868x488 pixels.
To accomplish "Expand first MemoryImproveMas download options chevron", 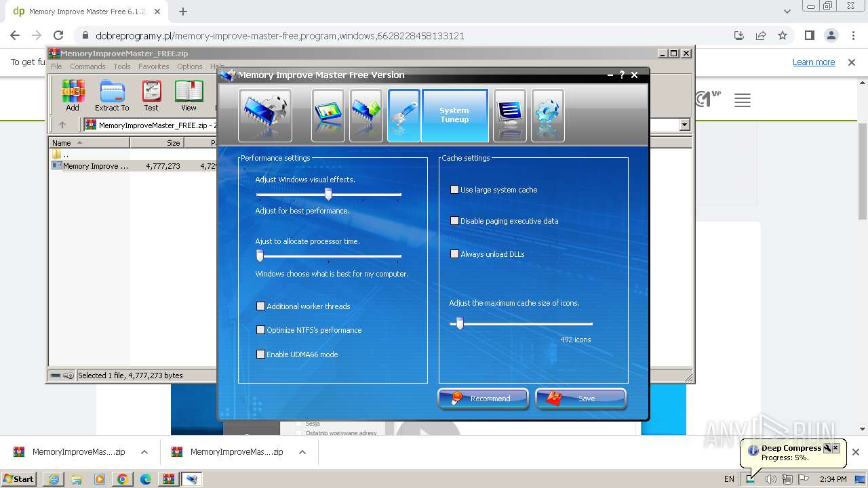I will tap(144, 452).
